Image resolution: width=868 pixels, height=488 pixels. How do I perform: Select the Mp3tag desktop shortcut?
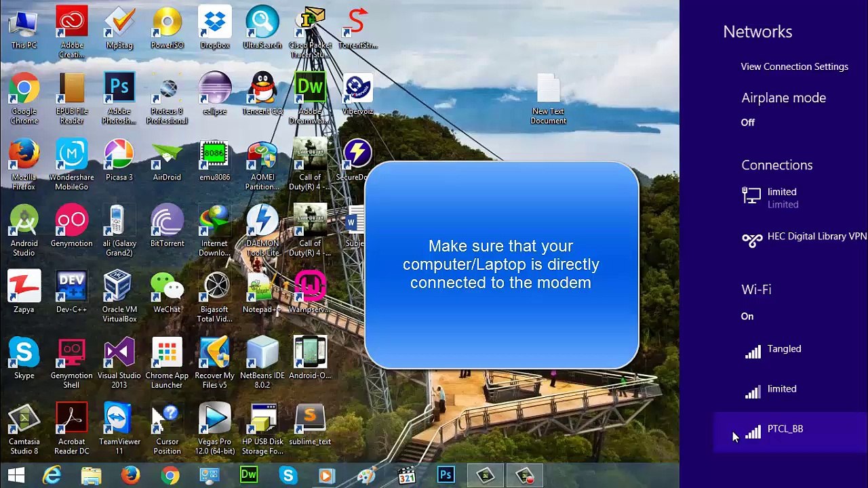[119, 28]
